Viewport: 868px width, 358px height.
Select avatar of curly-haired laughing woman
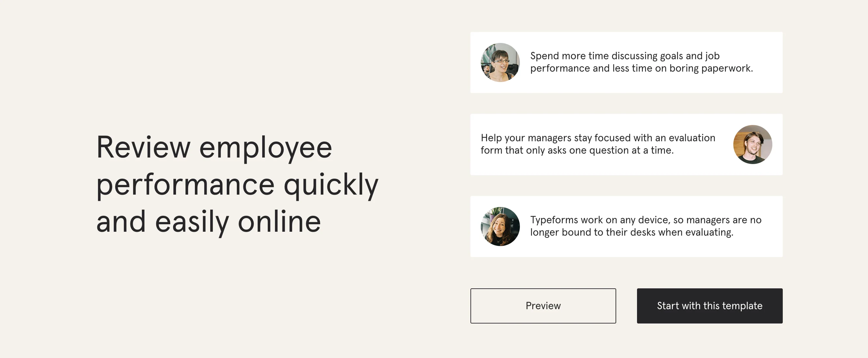click(x=500, y=226)
